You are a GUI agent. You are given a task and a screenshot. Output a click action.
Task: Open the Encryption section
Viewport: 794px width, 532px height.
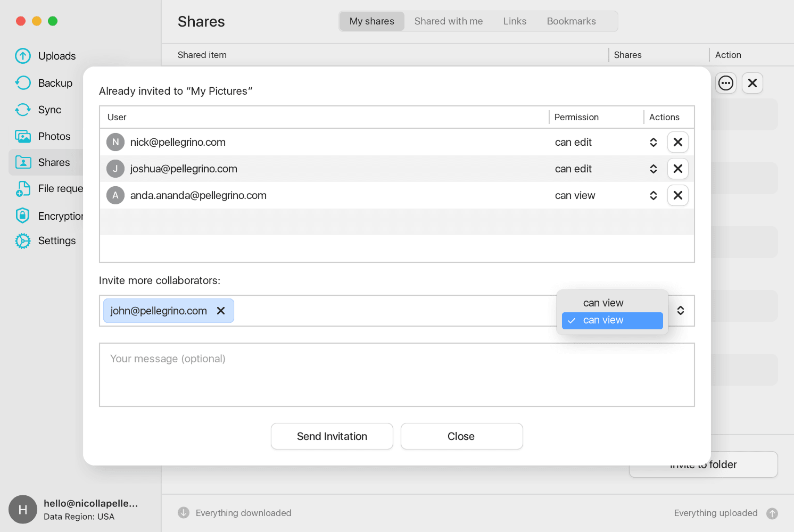[x=61, y=215]
